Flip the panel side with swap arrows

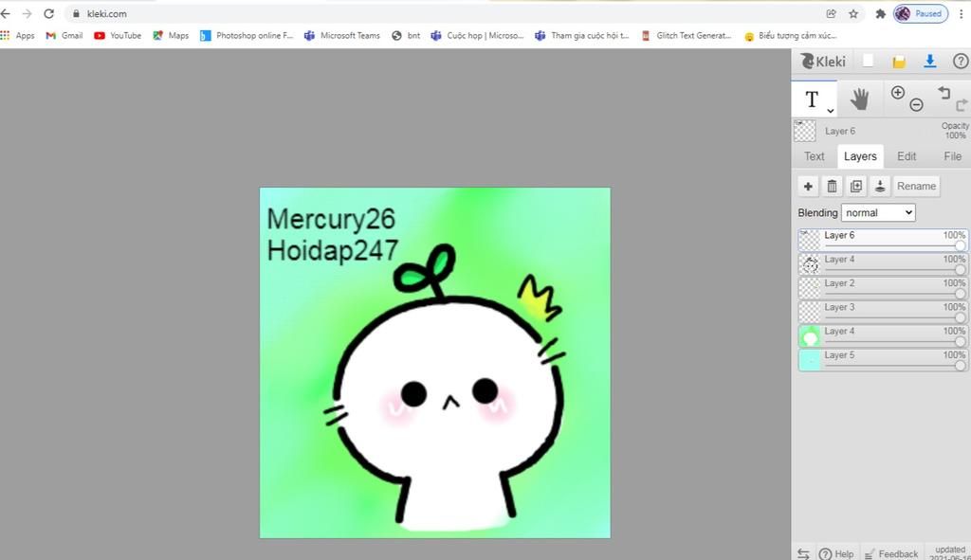tap(803, 553)
